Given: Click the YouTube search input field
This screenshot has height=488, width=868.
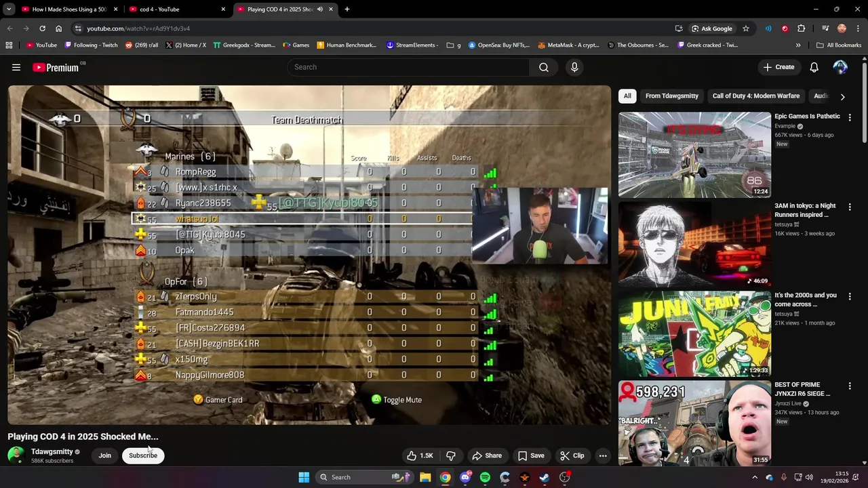Looking at the screenshot, I should [x=408, y=67].
